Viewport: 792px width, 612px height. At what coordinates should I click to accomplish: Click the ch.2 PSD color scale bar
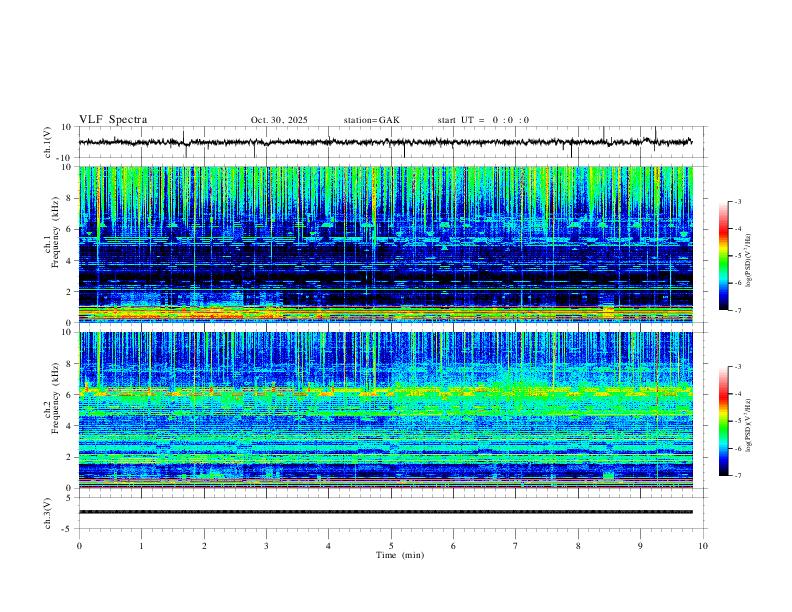pos(724,421)
